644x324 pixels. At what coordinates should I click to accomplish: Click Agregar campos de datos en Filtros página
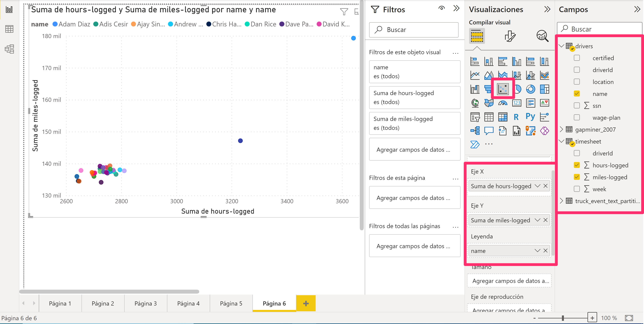pyautogui.click(x=413, y=198)
